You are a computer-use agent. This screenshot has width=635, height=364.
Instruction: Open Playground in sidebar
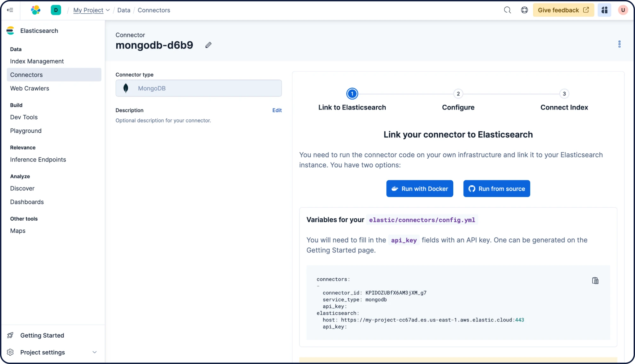26,131
